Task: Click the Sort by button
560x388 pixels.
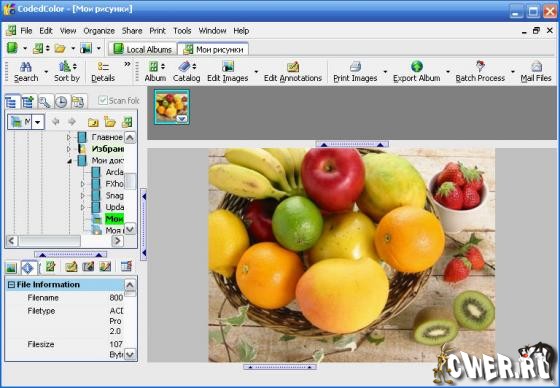Action: (67, 72)
